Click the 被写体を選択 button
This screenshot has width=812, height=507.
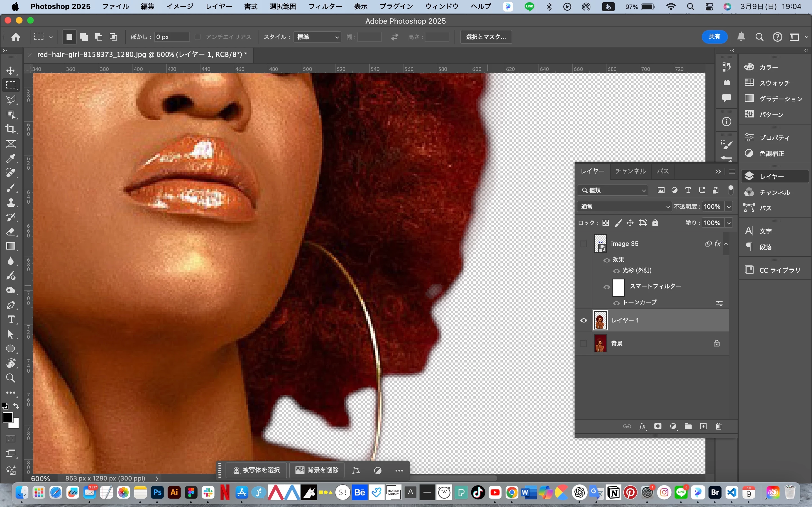(x=257, y=470)
